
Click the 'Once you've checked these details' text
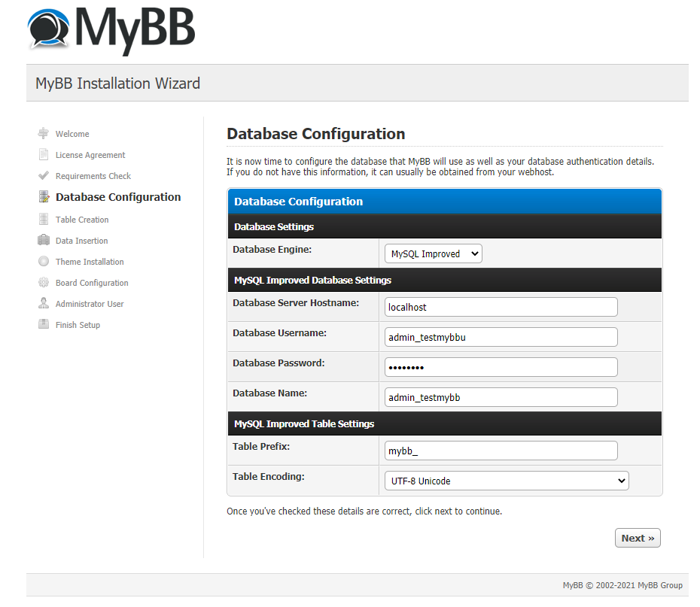click(364, 511)
